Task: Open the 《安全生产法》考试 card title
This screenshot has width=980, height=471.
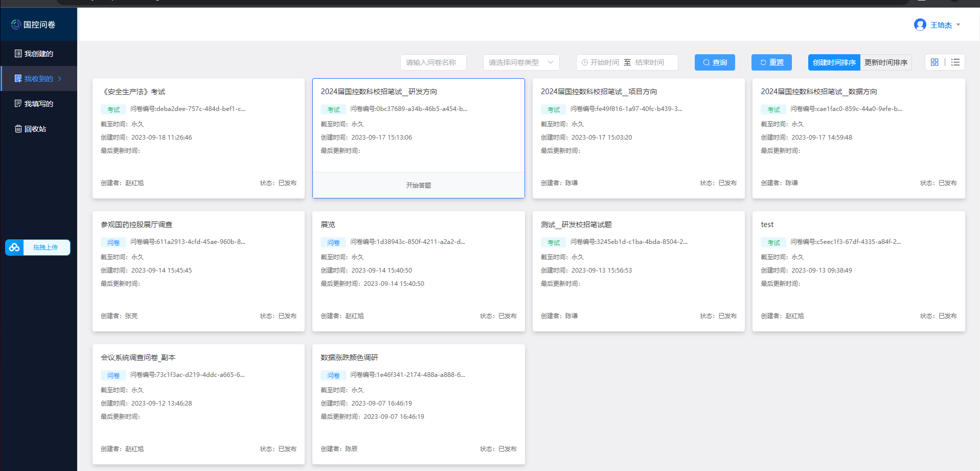Action: [133, 92]
